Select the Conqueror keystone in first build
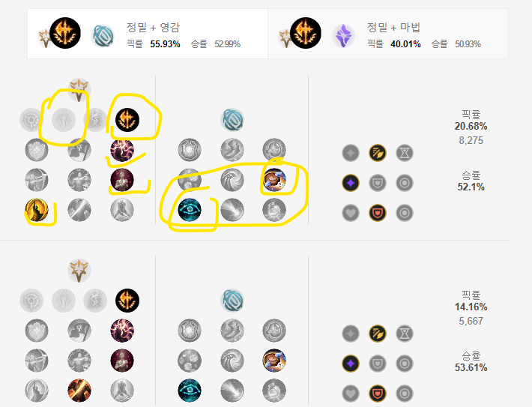 [127, 120]
